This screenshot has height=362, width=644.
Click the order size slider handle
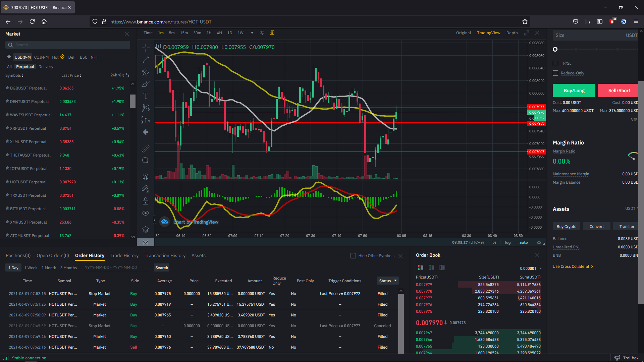(x=555, y=49)
